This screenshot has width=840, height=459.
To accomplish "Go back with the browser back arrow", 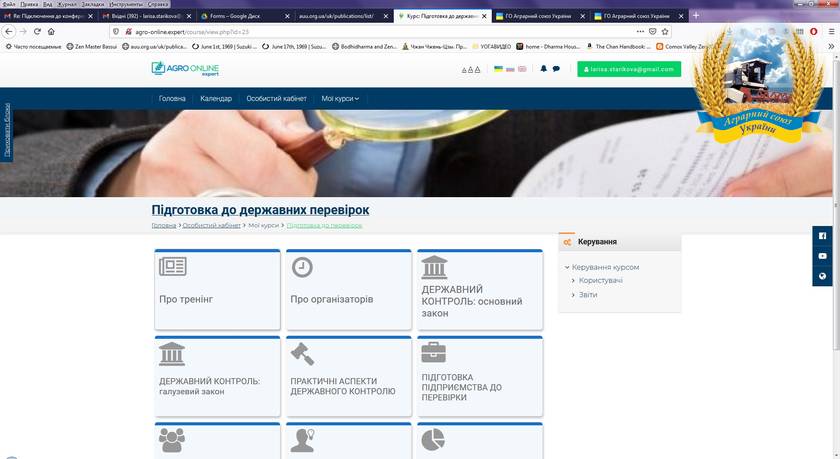I will point(9,32).
